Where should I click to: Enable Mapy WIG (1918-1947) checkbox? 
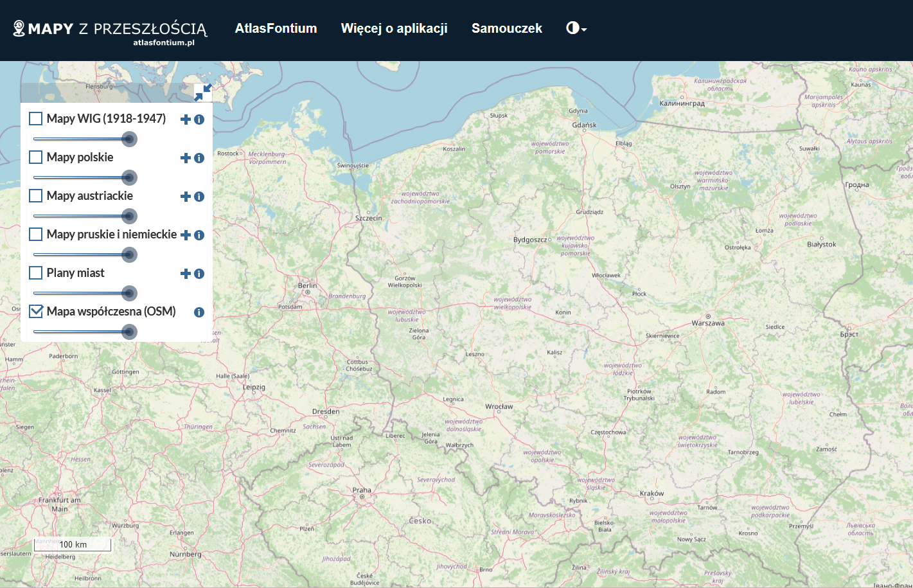36,119
